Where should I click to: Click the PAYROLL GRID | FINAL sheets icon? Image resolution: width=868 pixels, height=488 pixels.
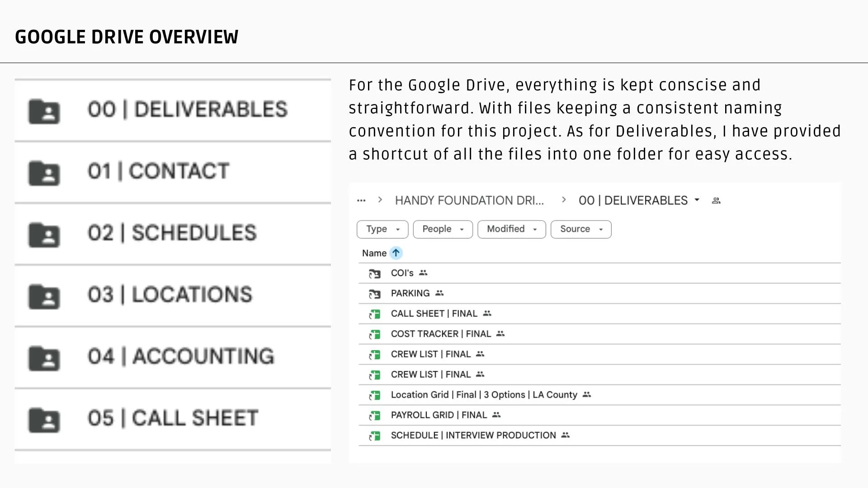coord(374,415)
